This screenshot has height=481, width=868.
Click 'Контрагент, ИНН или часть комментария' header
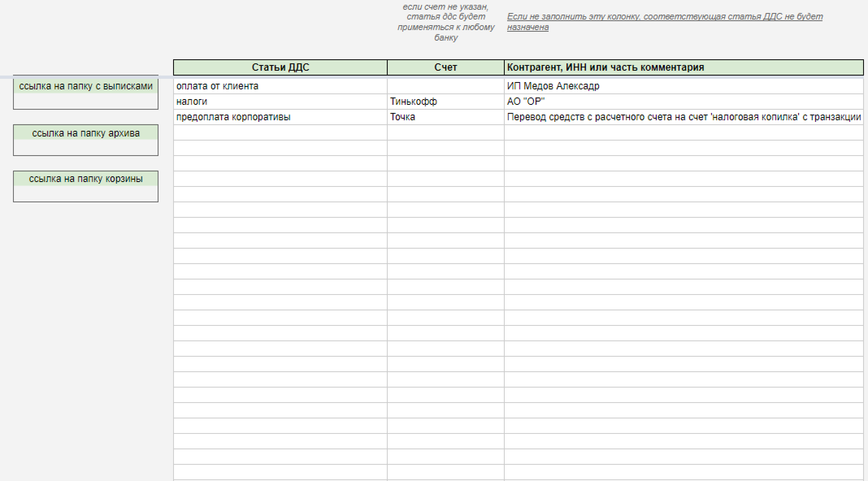tap(684, 67)
